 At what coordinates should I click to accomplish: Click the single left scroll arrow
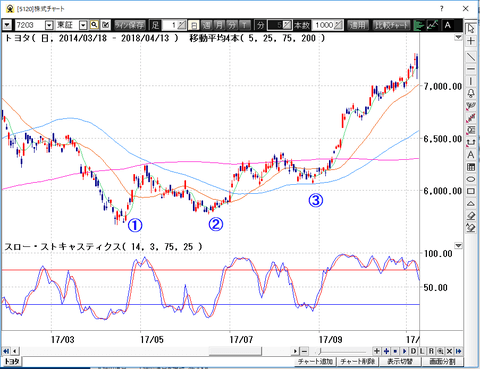click(x=15, y=351)
